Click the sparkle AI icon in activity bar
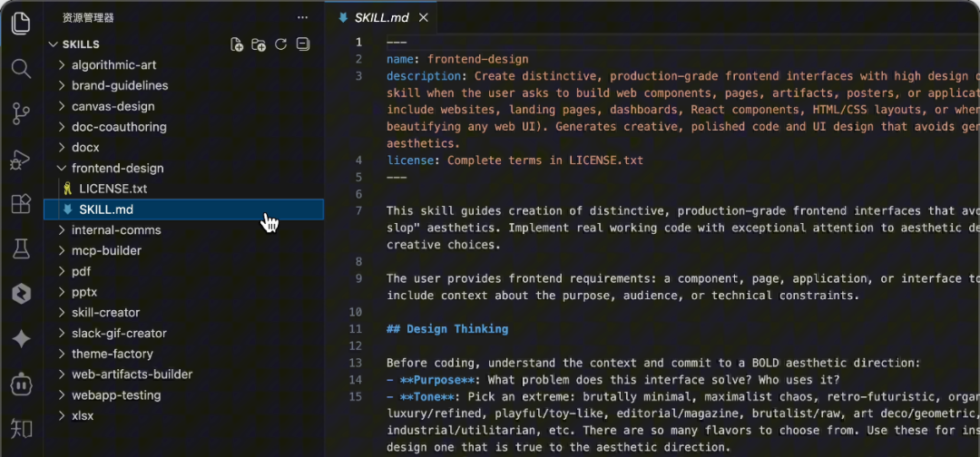 point(21,339)
